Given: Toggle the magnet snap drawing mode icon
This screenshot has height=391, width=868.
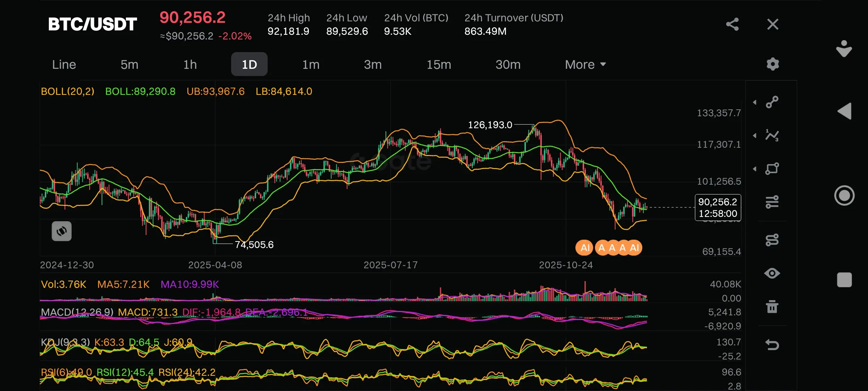Looking at the screenshot, I should click(x=772, y=240).
